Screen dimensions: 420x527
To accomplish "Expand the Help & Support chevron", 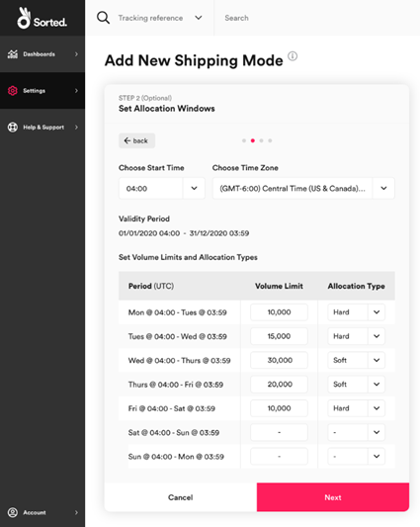I will [x=76, y=127].
